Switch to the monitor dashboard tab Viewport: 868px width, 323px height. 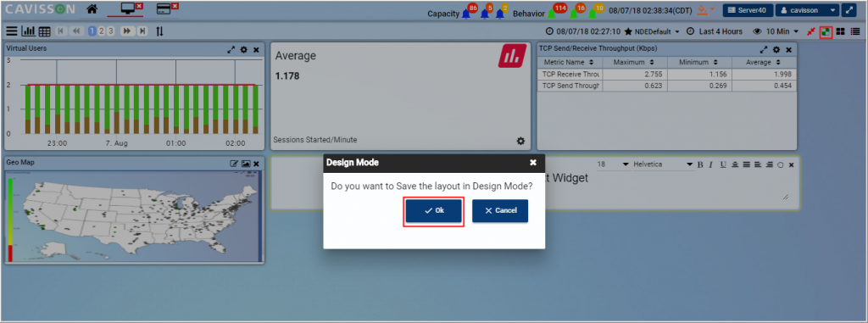pos(129,8)
